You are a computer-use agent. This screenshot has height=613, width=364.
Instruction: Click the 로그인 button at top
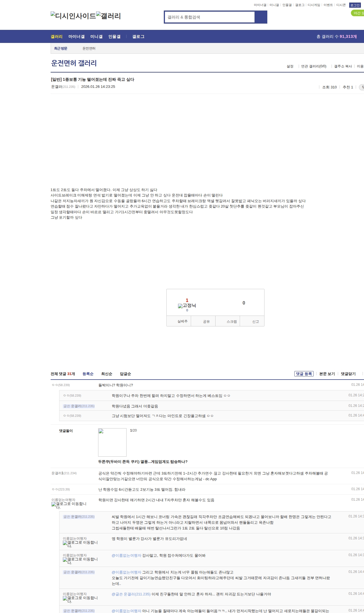pos(355,5)
